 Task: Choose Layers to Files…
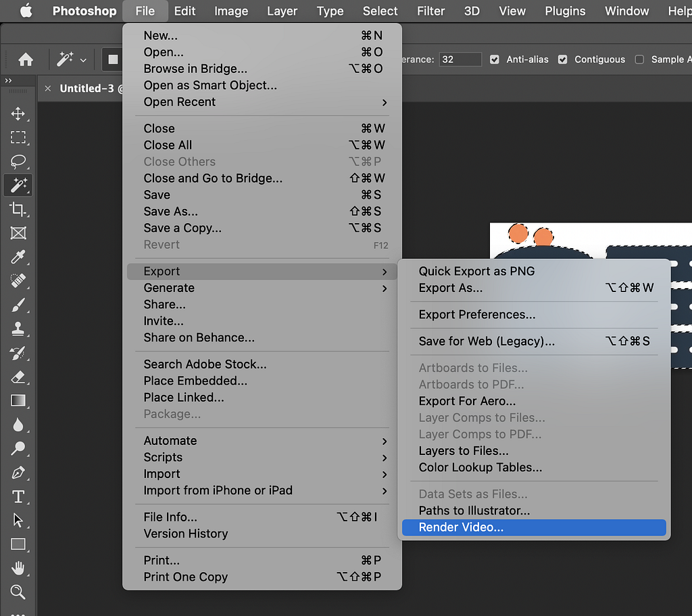pyautogui.click(x=534, y=451)
